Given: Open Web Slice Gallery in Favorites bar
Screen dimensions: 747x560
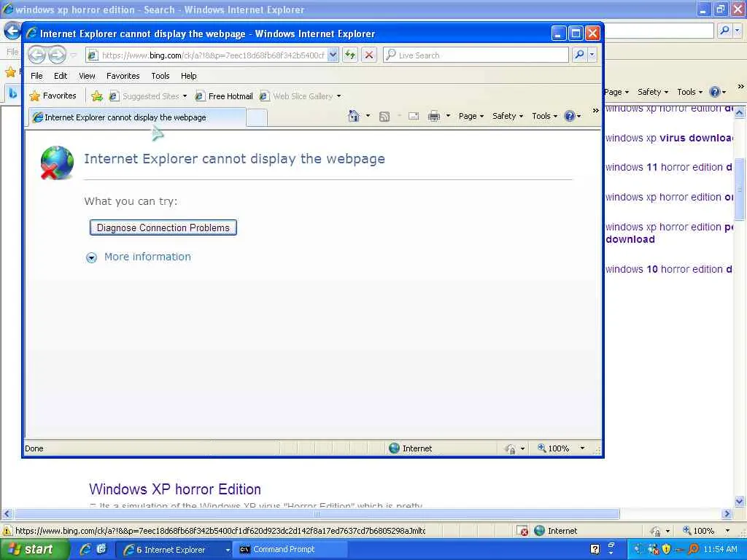Looking at the screenshot, I should [301, 96].
